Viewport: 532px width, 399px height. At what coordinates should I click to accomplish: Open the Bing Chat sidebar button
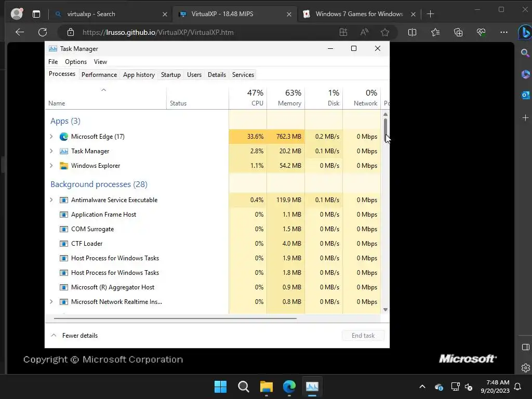point(525,33)
